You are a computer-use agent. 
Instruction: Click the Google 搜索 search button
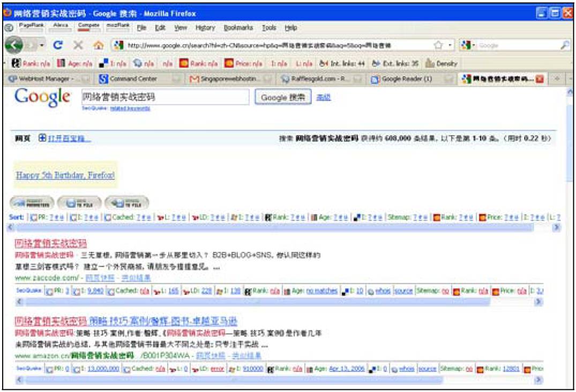tap(283, 97)
